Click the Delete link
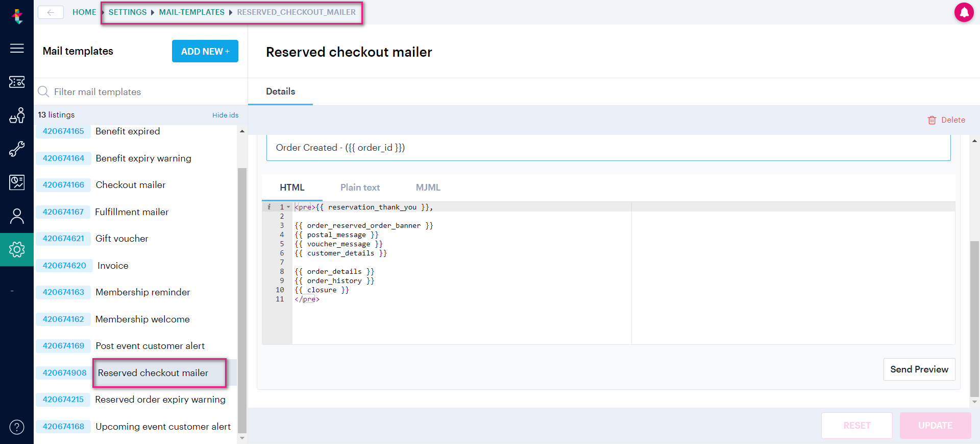Screen dimensions: 980x444 tap(953, 120)
